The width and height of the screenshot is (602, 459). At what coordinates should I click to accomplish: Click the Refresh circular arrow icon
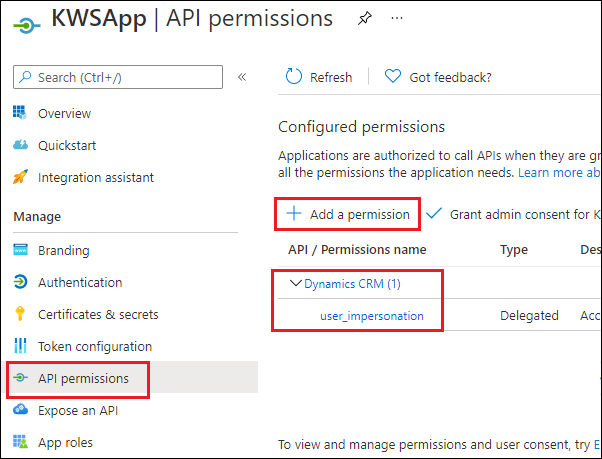pyautogui.click(x=294, y=76)
